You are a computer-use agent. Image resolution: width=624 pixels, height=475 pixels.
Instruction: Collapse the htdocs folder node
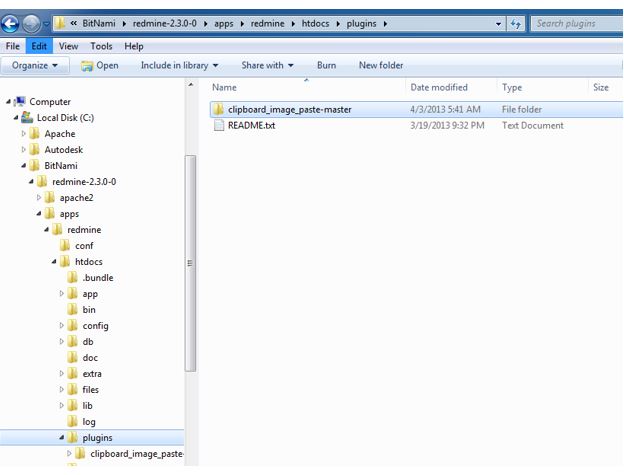click(x=54, y=262)
